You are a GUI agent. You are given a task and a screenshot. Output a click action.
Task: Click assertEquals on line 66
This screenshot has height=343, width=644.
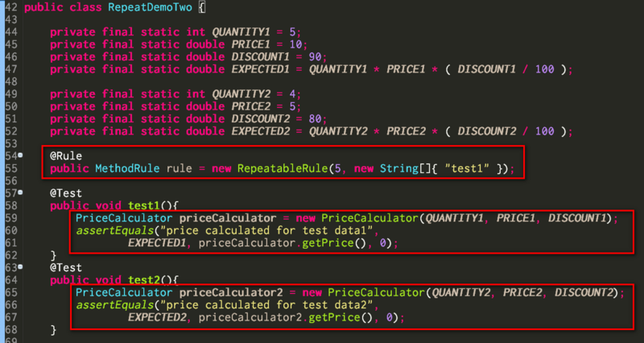[x=114, y=305]
